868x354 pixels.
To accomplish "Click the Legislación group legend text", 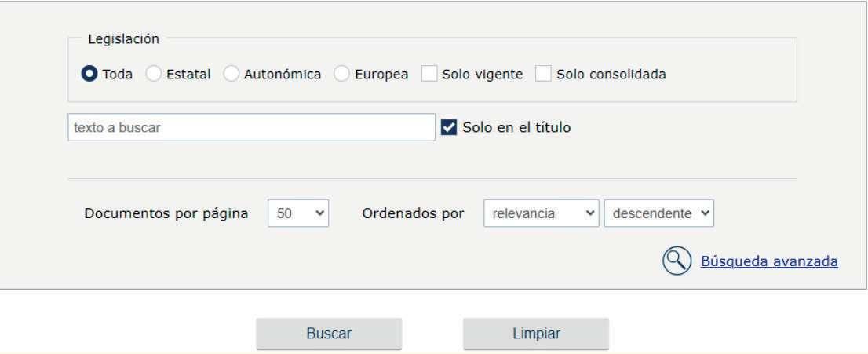I will [x=124, y=38].
